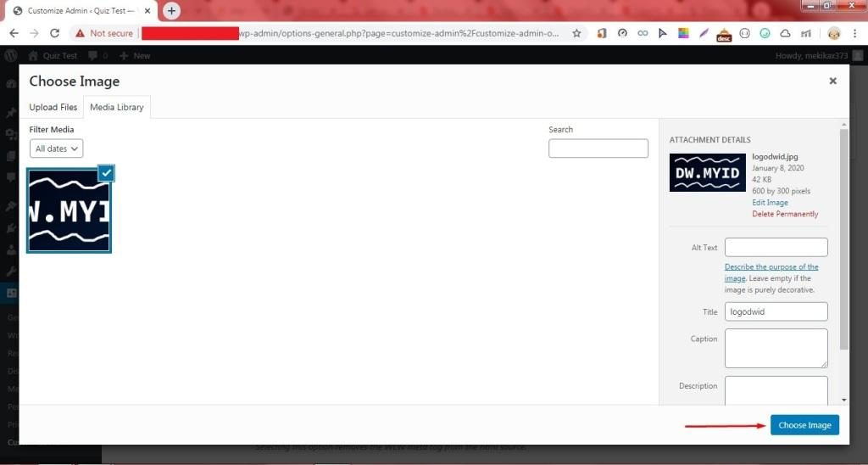Viewport: 868px width, 465px height.
Task: Confirm with the Choose Image button
Action: click(x=805, y=425)
